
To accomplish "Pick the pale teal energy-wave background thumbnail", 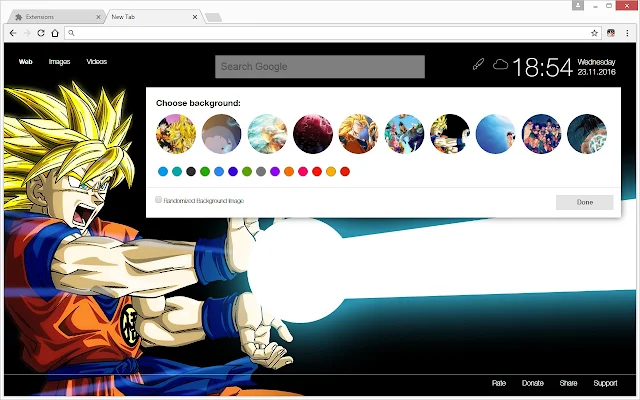I will (x=267, y=134).
